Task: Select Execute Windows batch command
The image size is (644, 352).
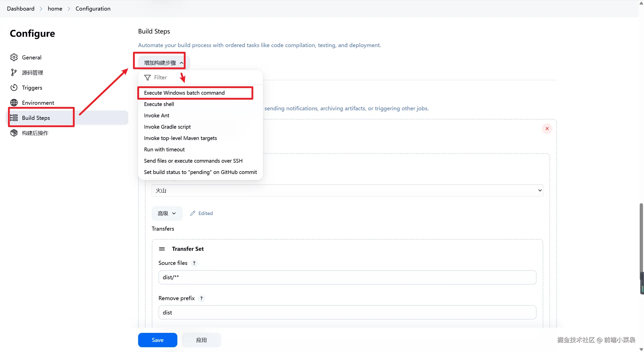Action: 184,93
